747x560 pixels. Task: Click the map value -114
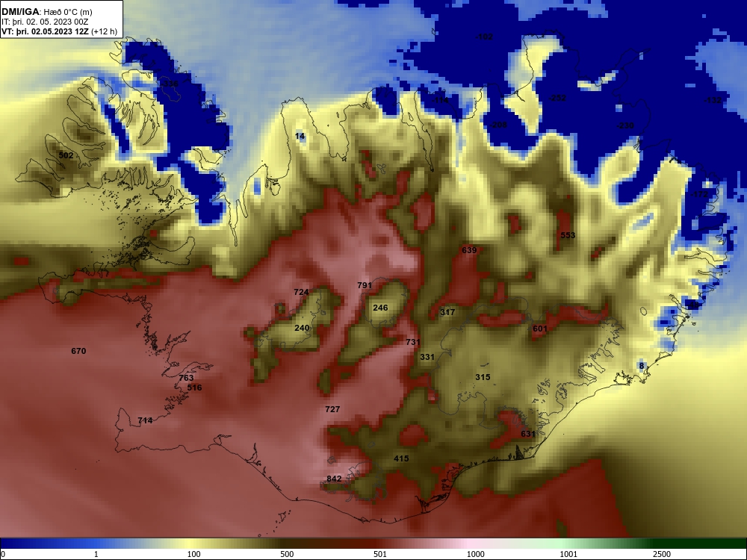pyautogui.click(x=440, y=101)
